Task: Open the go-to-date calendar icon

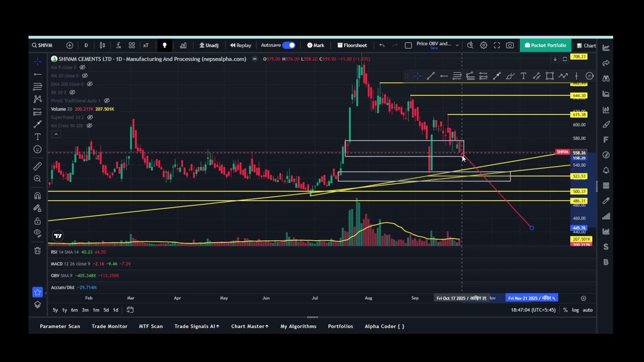Action: [130, 310]
